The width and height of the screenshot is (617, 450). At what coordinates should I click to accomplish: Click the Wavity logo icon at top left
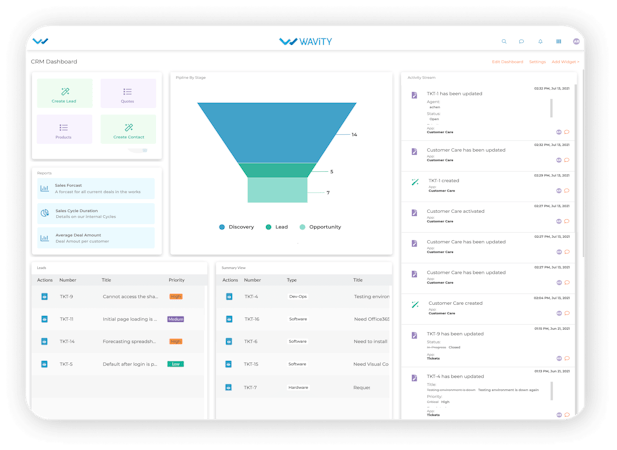tap(41, 41)
